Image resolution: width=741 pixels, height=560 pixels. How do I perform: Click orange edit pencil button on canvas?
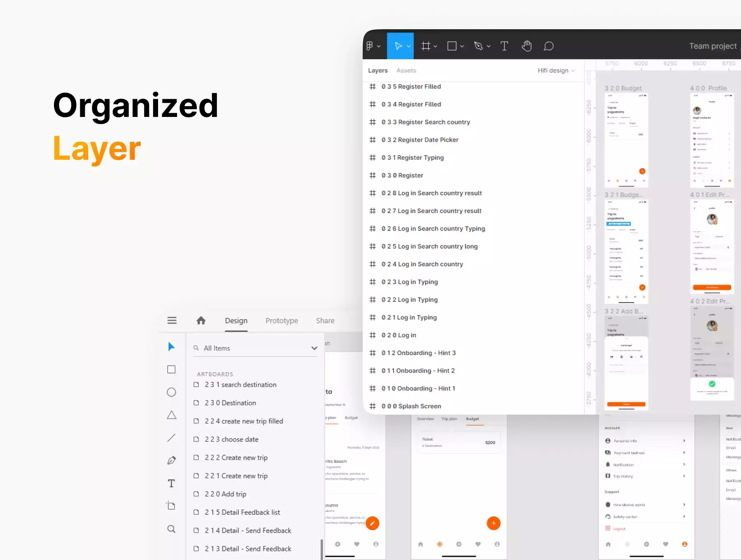pos(372,523)
